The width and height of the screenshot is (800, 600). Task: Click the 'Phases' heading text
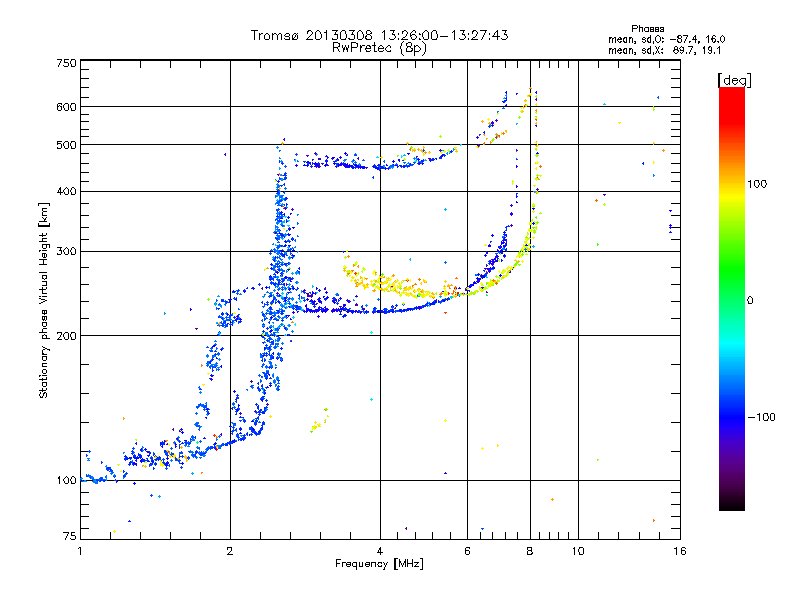pyautogui.click(x=647, y=29)
